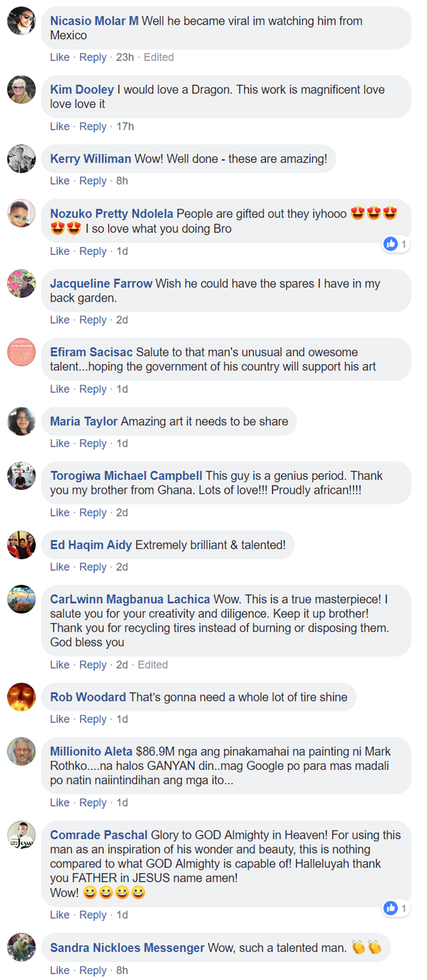Open Kim Dooley's avatar photo
Image resolution: width=427 pixels, height=980 pixels.
point(21,90)
